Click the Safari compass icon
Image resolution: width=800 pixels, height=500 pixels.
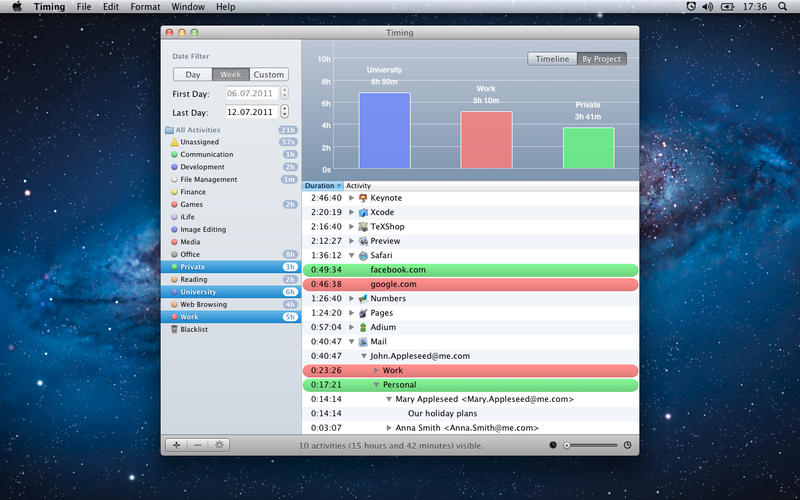[363, 255]
